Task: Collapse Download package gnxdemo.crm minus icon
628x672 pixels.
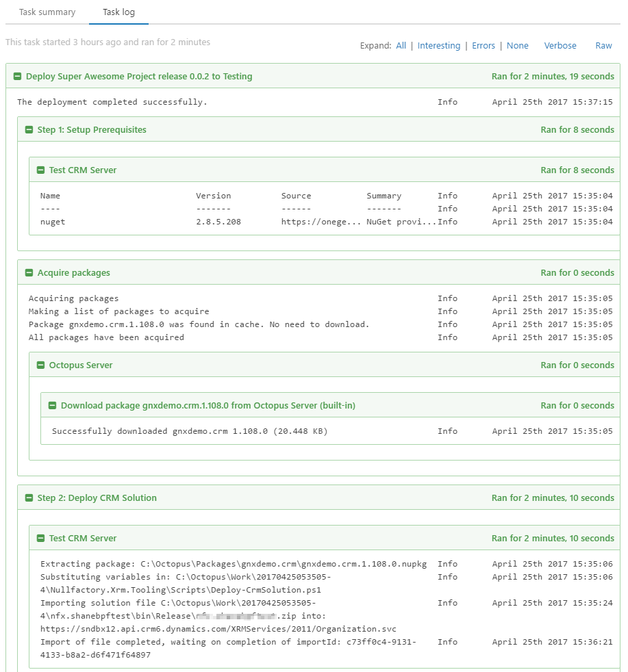Action: coord(52,406)
